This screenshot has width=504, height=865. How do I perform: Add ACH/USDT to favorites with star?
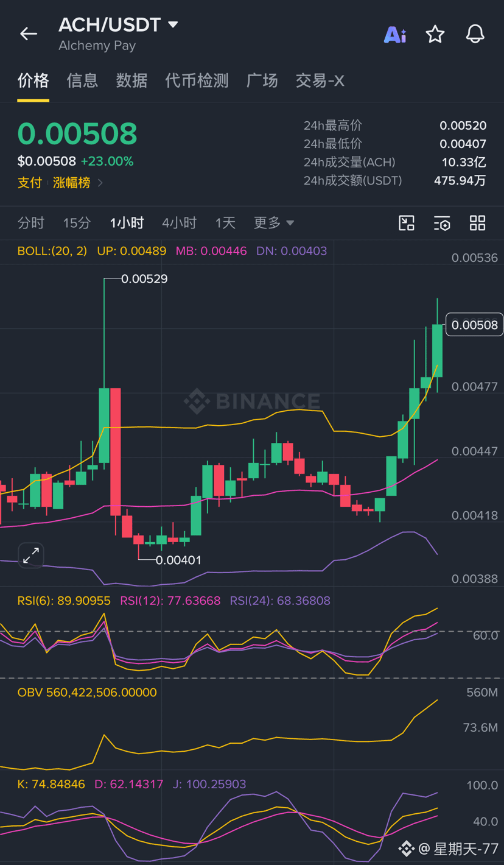tap(435, 34)
